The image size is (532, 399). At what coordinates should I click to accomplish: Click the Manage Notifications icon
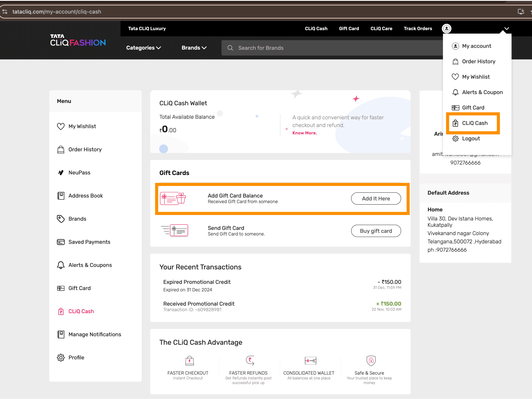[x=61, y=334]
